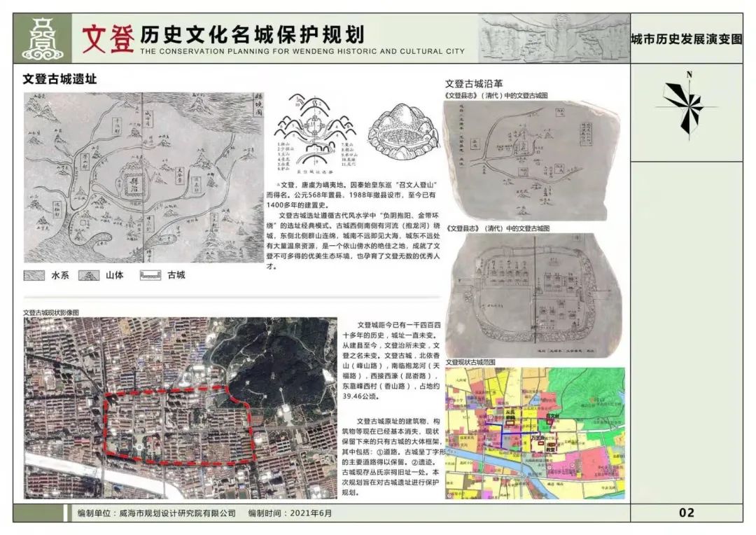Click the 城市历史发展演变图 sheet title

click(687, 39)
